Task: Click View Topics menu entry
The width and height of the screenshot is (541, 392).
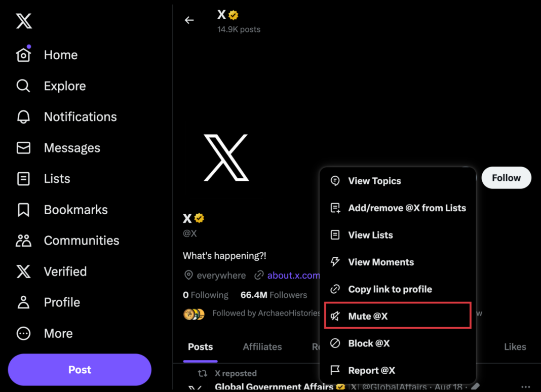Action: [374, 181]
